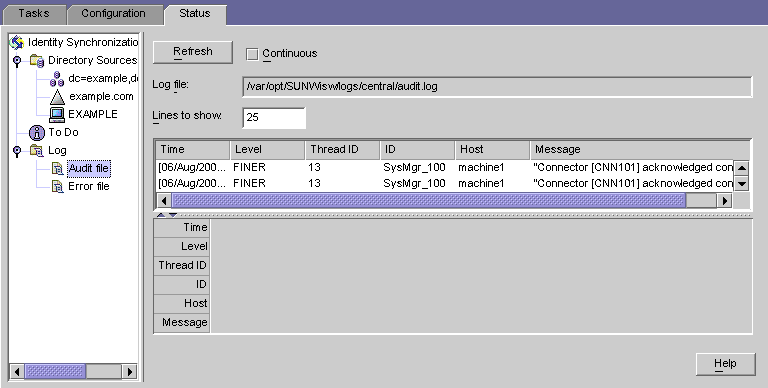
Task: Click log table horizontal scrollbar thumb
Action: [x=429, y=200]
